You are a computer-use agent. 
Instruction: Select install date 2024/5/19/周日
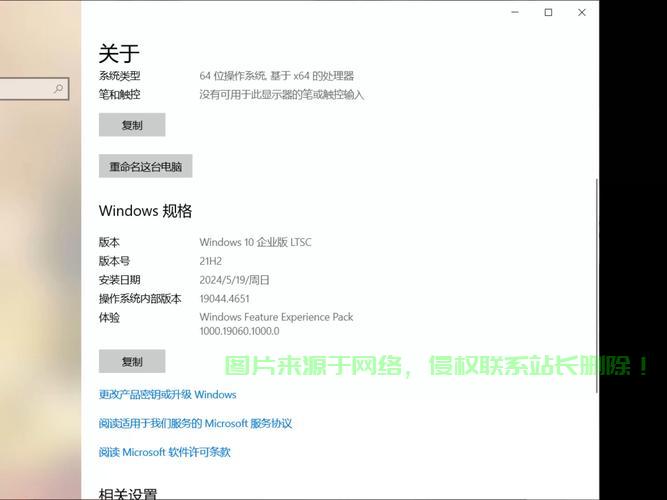tap(234, 280)
